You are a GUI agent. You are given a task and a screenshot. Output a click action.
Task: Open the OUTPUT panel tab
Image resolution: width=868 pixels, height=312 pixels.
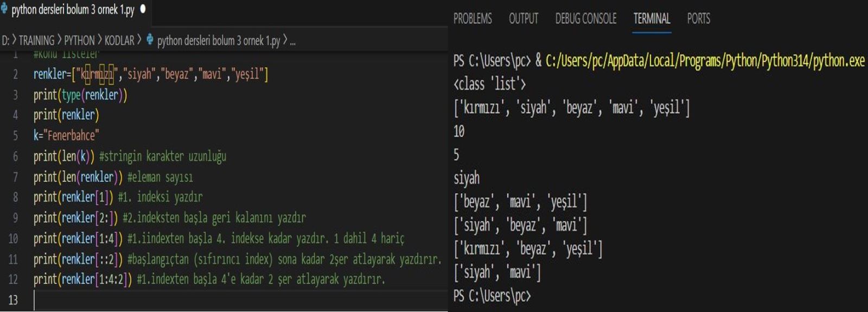click(x=523, y=19)
